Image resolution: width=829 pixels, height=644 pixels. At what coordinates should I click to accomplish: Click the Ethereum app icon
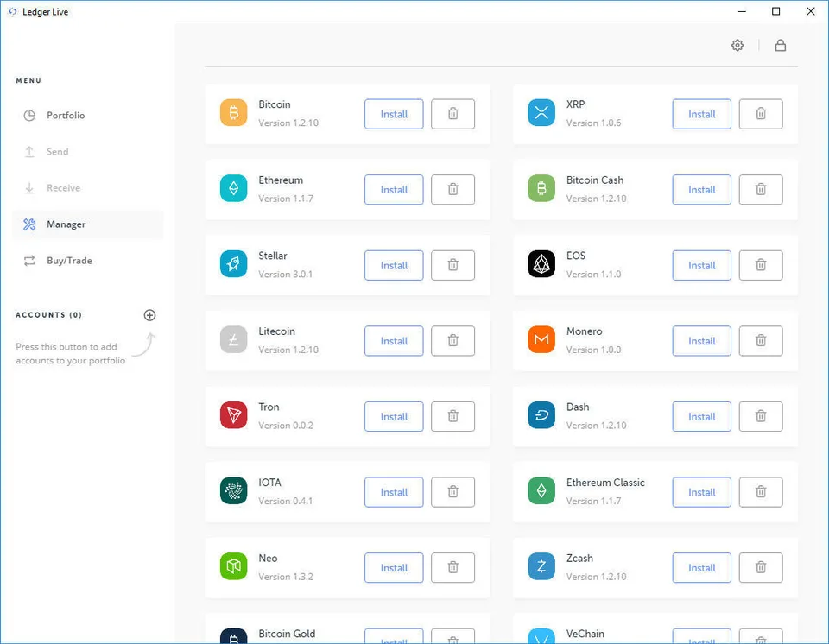pos(234,188)
